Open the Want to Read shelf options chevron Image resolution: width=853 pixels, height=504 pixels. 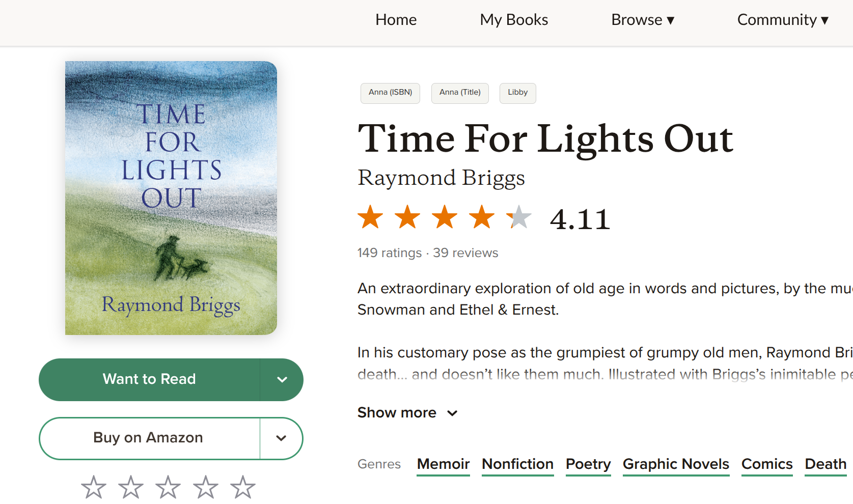point(281,379)
